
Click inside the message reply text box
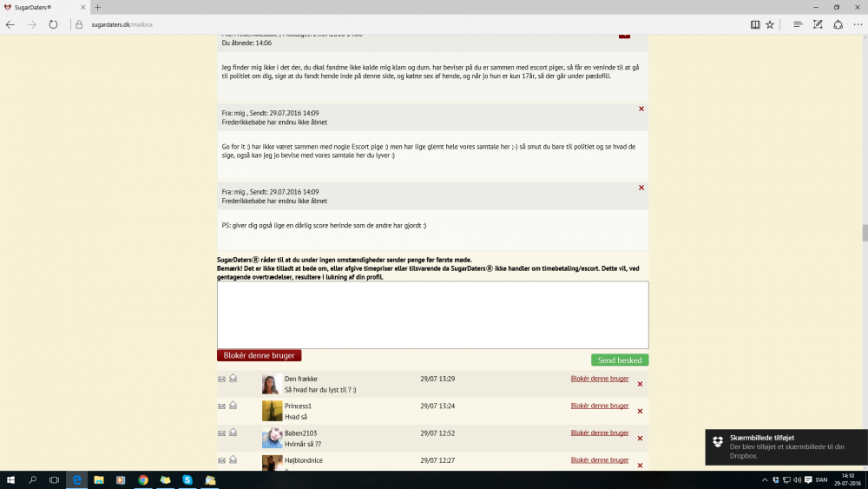coord(433,315)
